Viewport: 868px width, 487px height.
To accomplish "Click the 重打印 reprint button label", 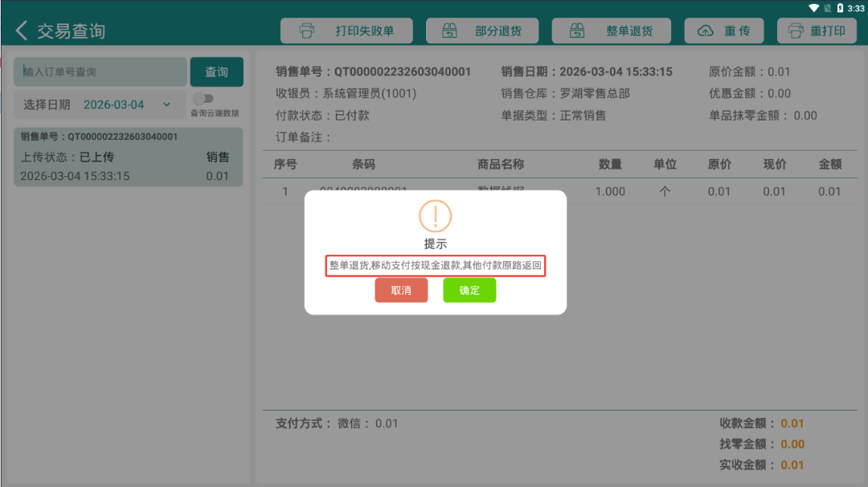I will pos(828,31).
